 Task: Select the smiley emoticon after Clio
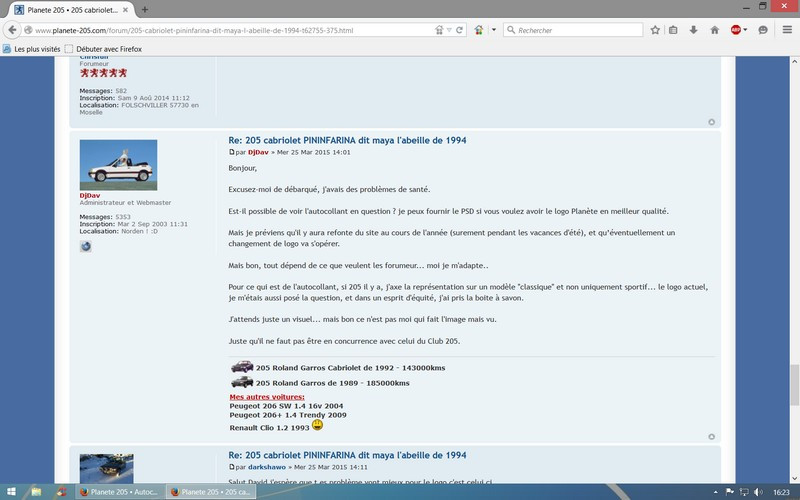317,425
